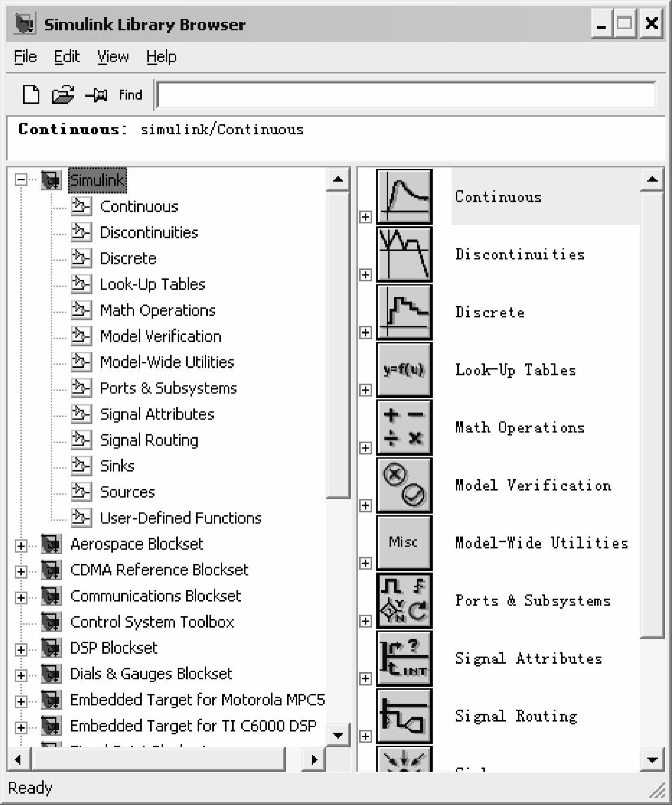Select the Ports & Subsystems block icon

[404, 601]
